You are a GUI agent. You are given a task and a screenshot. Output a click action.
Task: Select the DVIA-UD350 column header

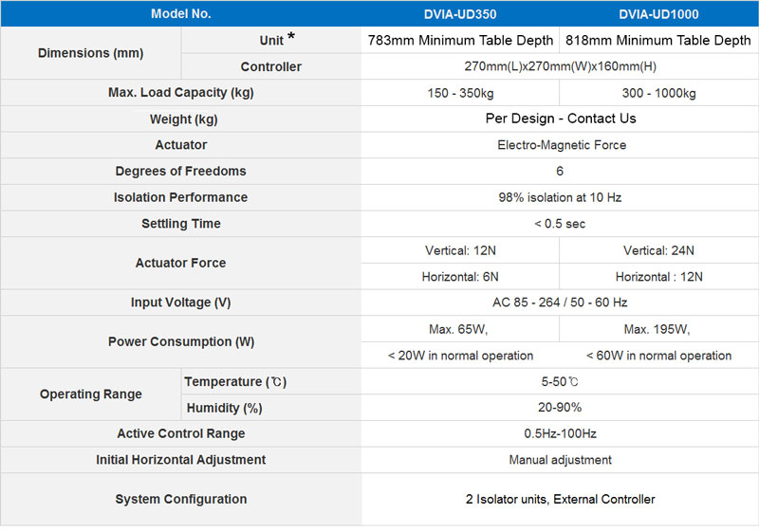[x=460, y=14]
